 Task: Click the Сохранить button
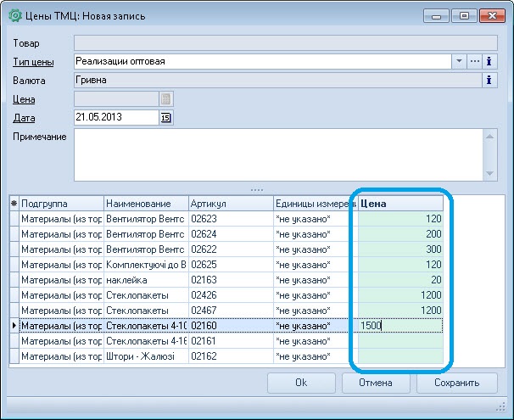457,383
